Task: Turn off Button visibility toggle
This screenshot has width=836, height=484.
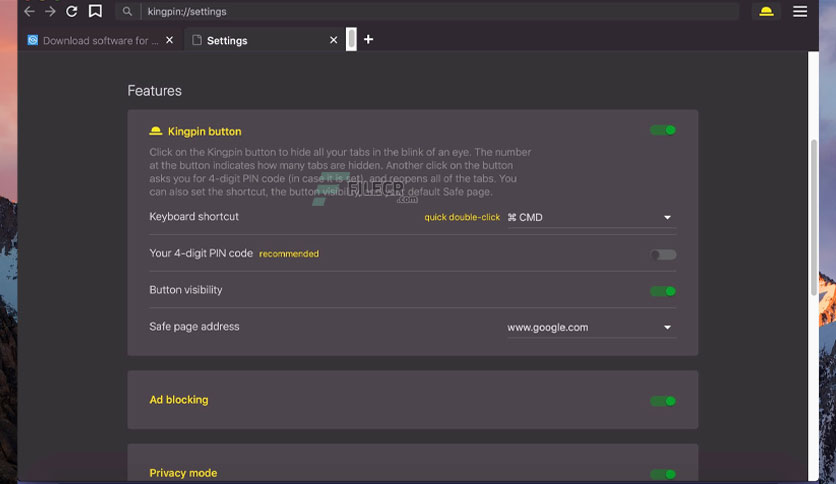Action: point(663,291)
